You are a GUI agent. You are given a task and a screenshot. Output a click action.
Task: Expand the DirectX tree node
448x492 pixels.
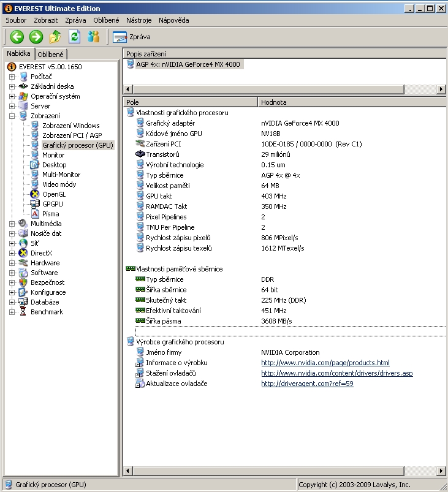(12, 253)
